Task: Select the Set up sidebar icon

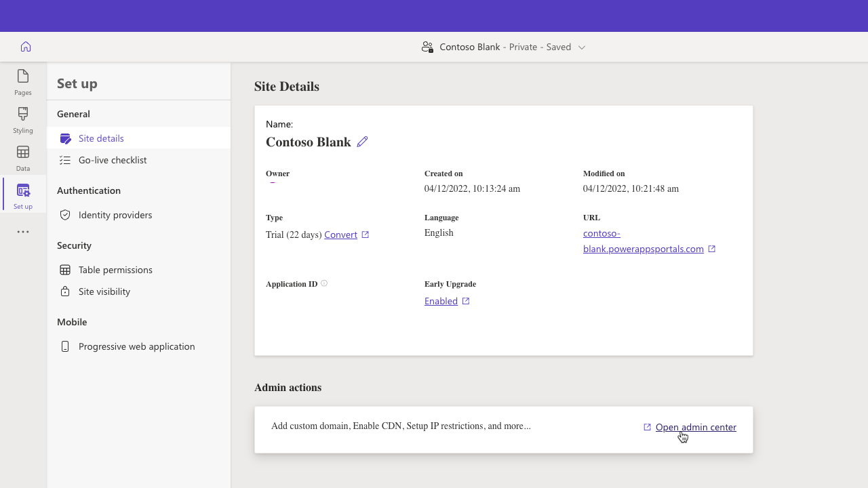Action: tap(22, 195)
